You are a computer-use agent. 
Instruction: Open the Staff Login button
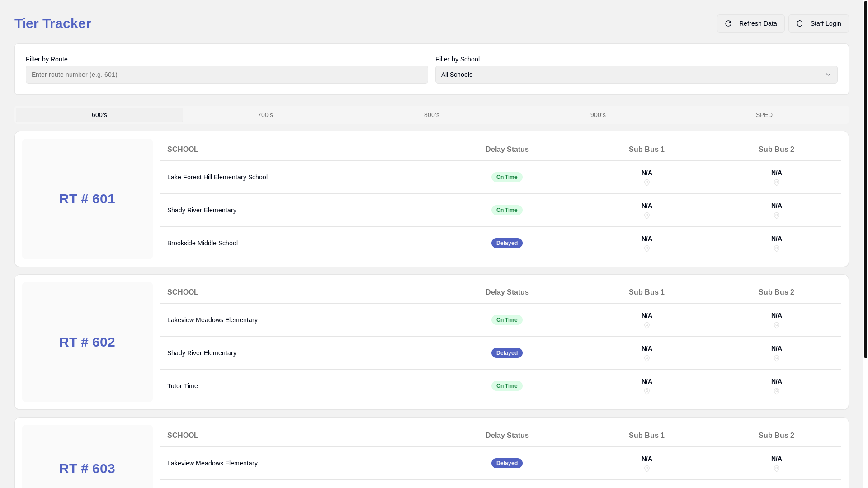pyautogui.click(x=819, y=23)
